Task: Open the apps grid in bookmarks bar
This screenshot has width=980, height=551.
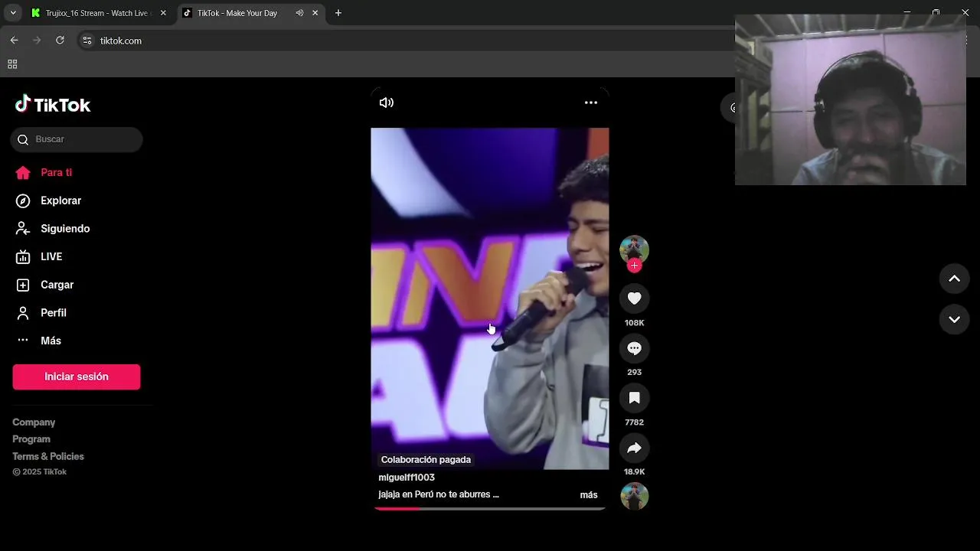Action: point(12,64)
